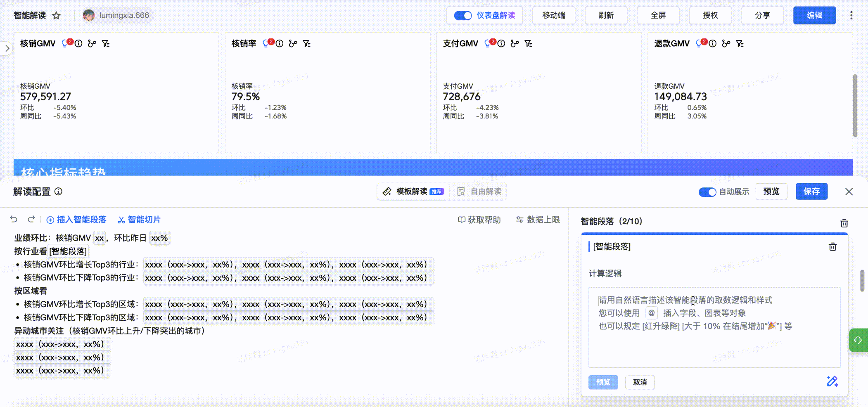868x407 pixels.
Task: Expand the left sidebar with chevron
Action: click(x=7, y=48)
